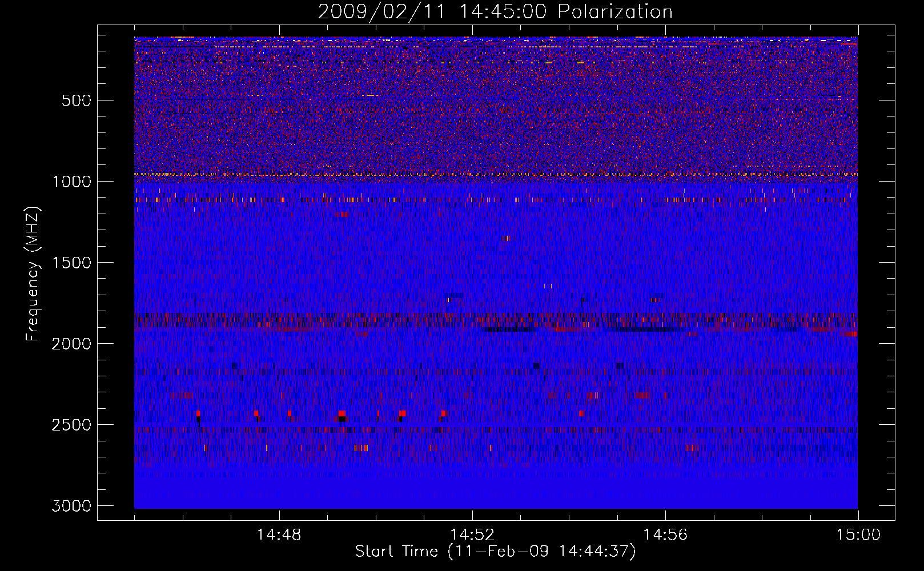The height and width of the screenshot is (571, 924).
Task: Click the 14:52 time tick label
Action: coord(472,535)
